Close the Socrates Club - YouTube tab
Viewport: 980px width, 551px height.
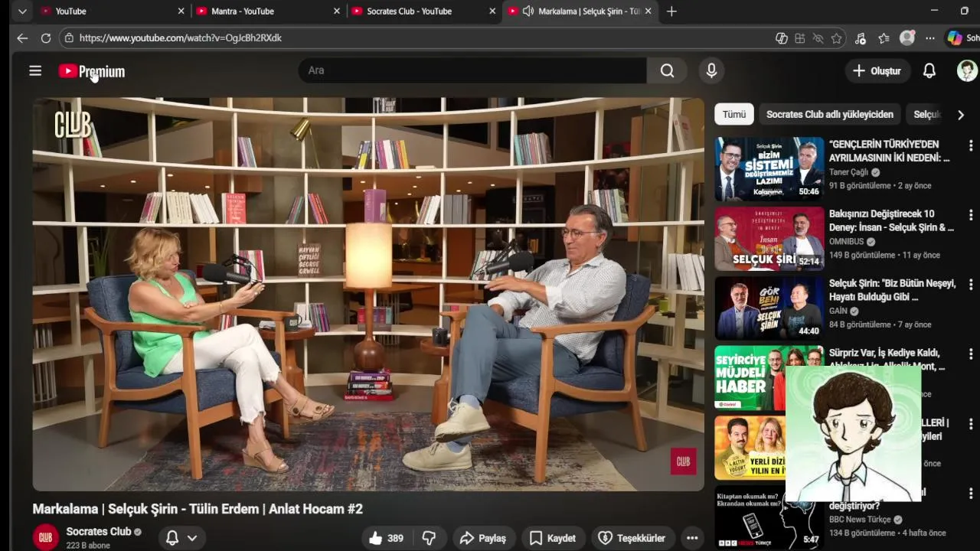(493, 11)
